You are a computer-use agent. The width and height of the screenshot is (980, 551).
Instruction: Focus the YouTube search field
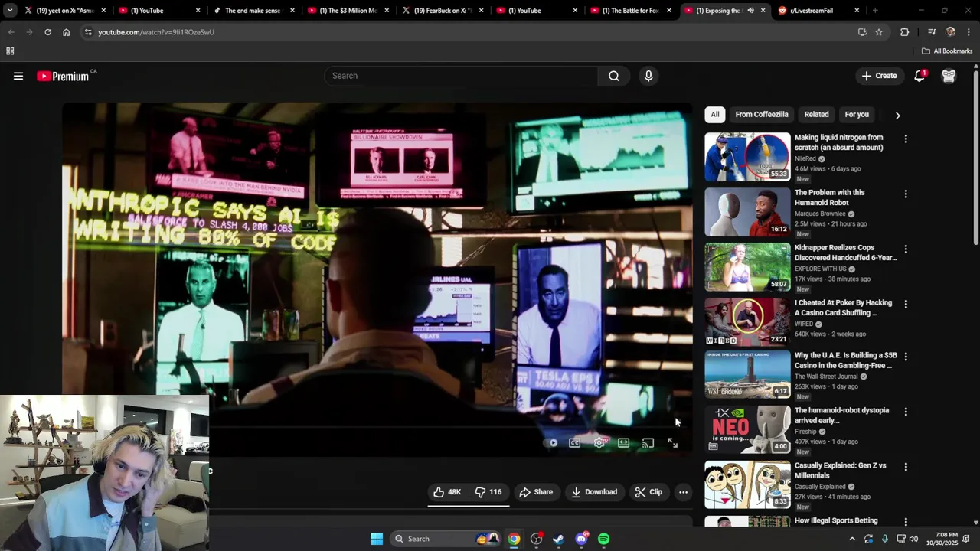click(461, 76)
